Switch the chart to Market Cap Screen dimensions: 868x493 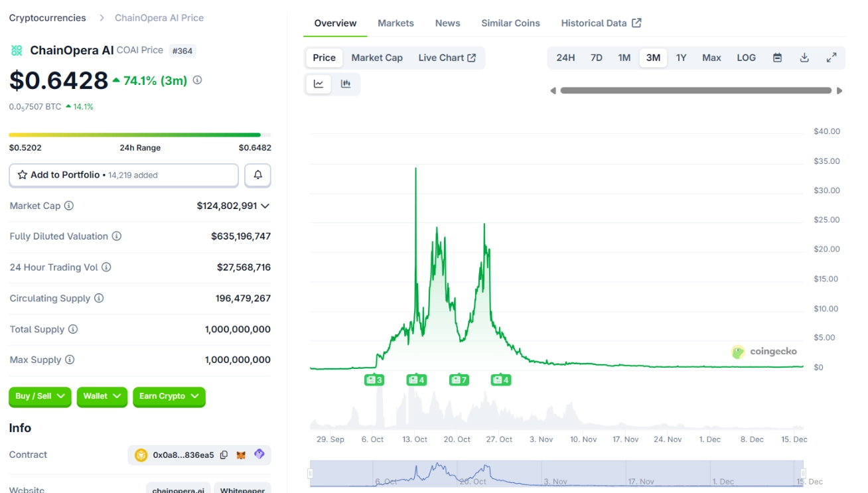click(x=377, y=58)
